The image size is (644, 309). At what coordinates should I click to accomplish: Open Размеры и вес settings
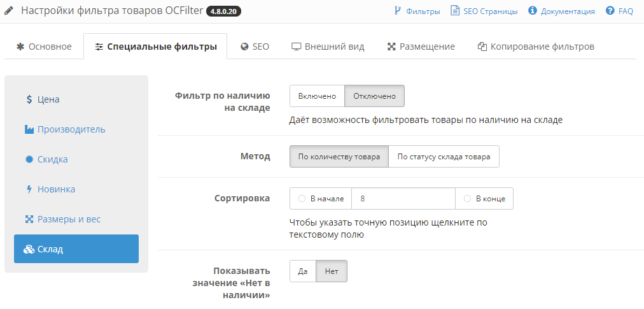pyautogui.click(x=62, y=219)
